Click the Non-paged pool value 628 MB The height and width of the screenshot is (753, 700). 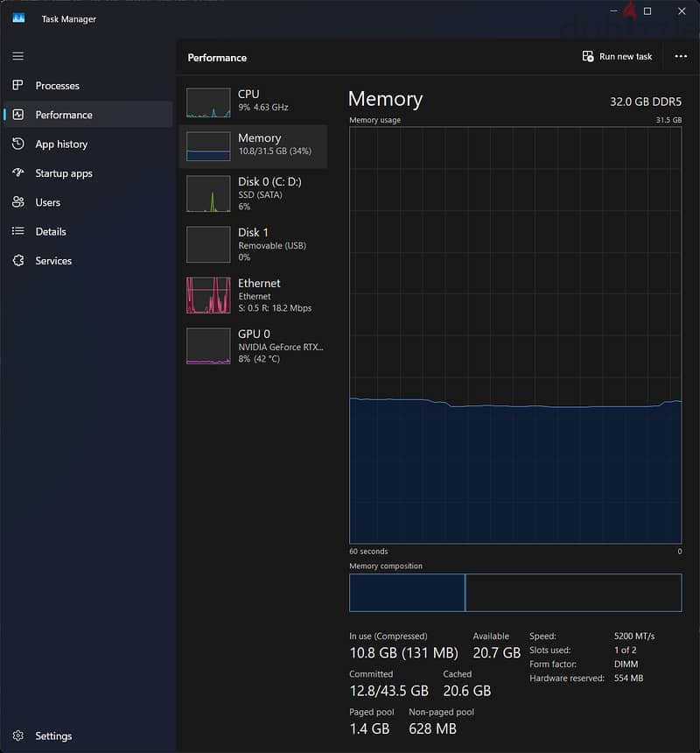click(x=432, y=728)
